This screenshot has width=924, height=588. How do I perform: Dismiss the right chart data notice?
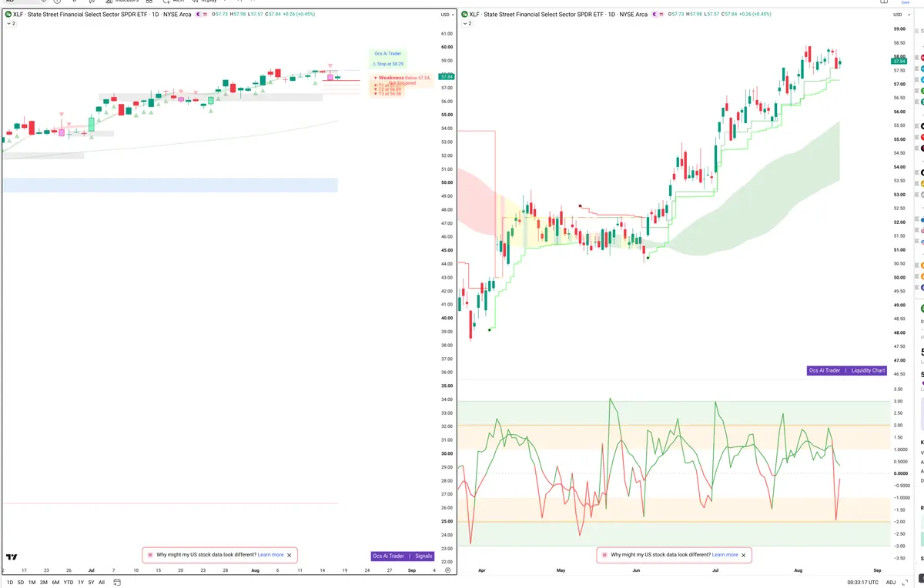pos(744,555)
